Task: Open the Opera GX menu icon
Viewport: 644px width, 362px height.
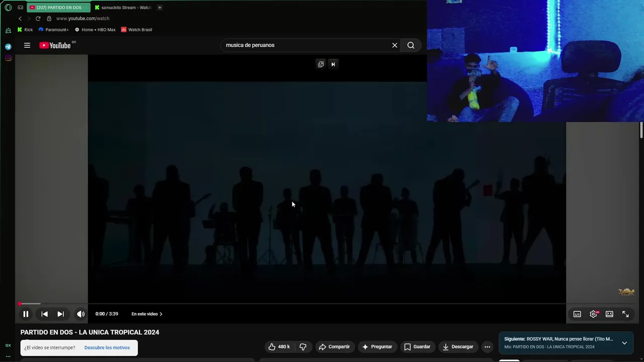Action: [x=8, y=8]
